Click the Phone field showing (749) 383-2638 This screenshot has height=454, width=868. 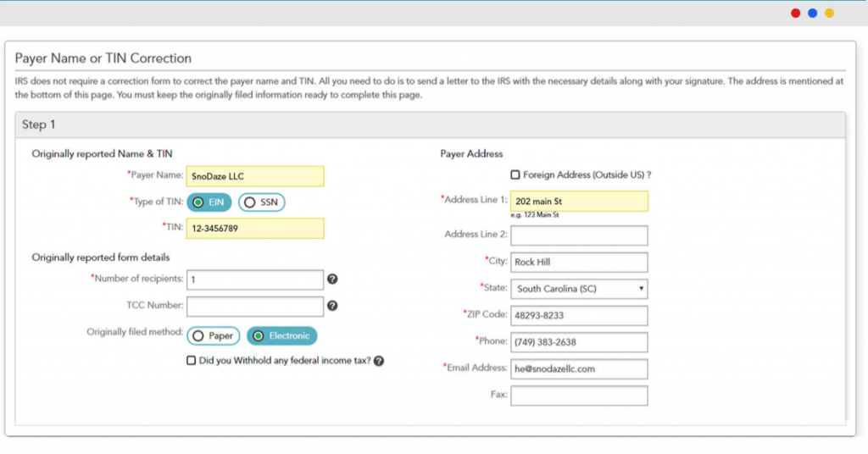point(579,342)
